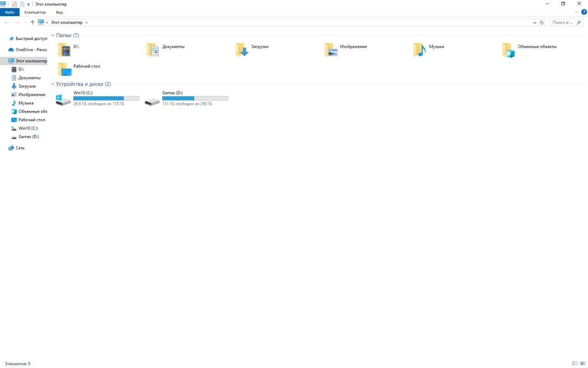Go forward with the right arrow button

click(17, 22)
